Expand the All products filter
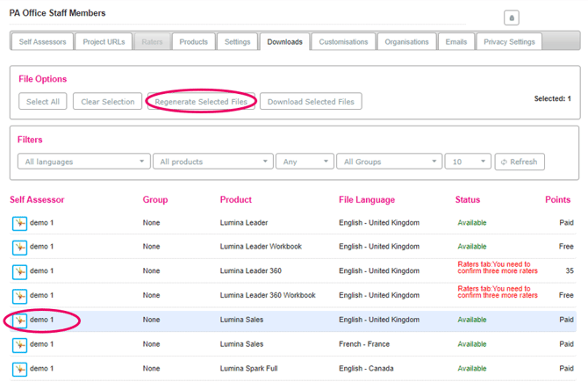 point(212,162)
